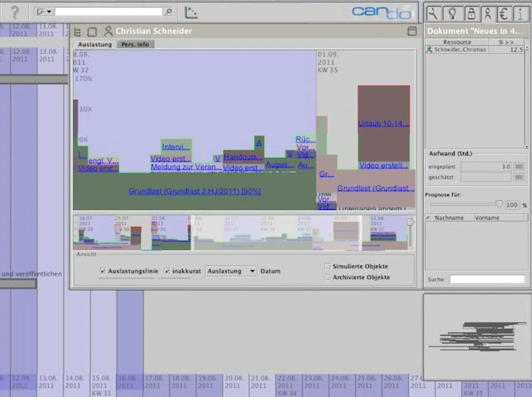Open the Urlaub 10-14 task link
Screen dimensions: 532x397
(383, 124)
